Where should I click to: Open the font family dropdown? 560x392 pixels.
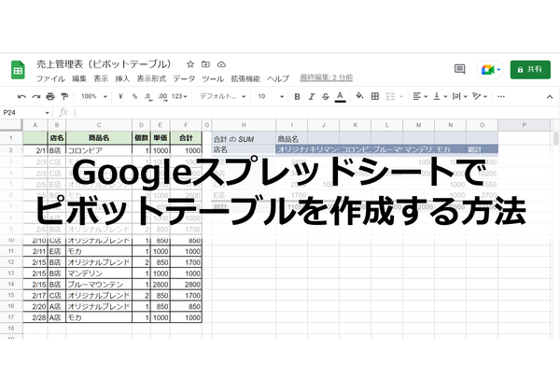[222, 96]
